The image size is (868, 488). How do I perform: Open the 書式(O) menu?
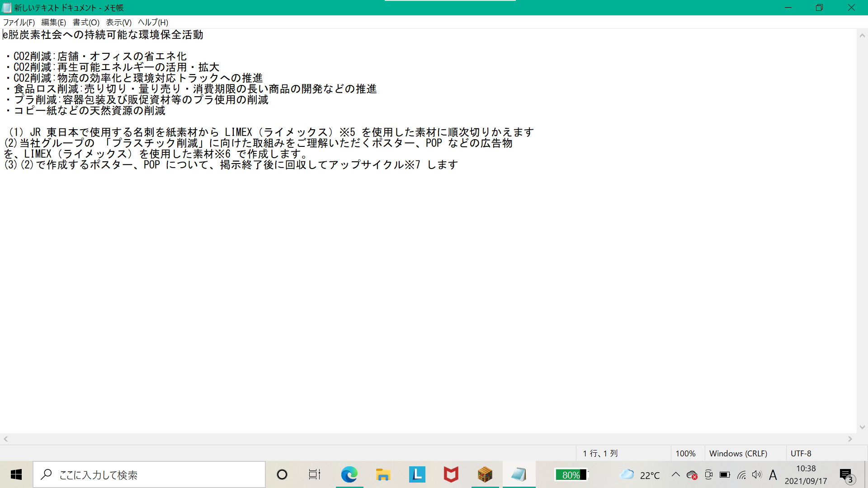[86, 22]
